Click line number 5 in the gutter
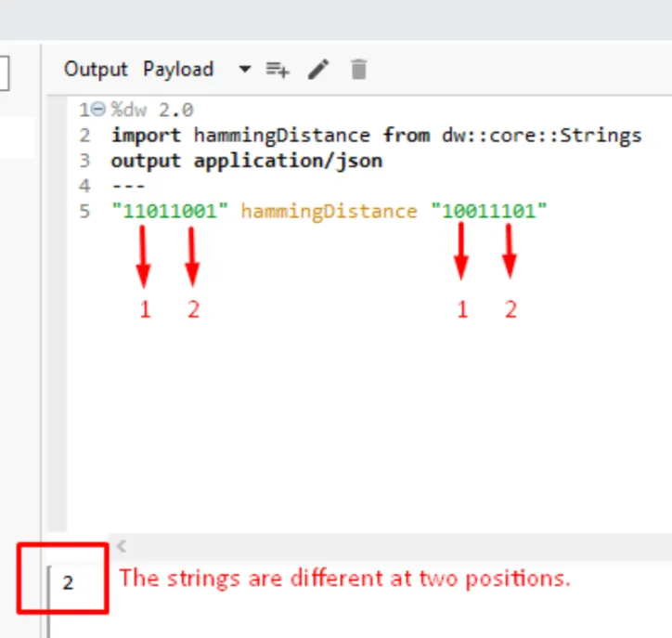 (x=84, y=212)
